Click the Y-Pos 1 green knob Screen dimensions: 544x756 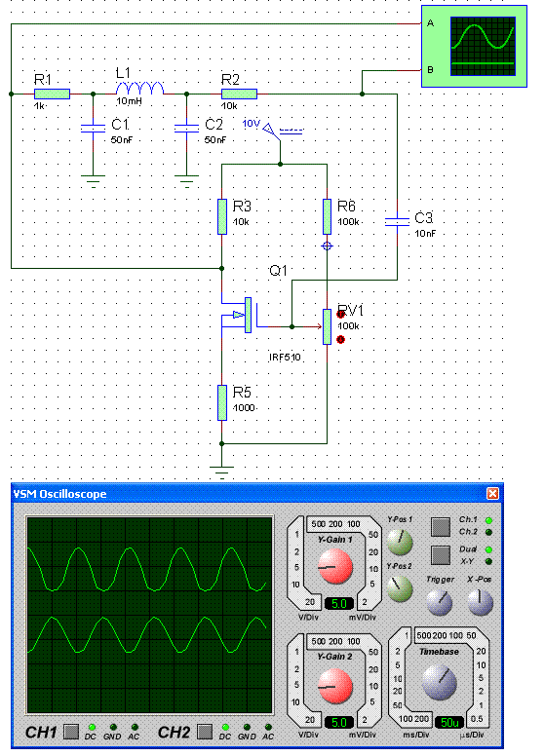[x=400, y=542]
